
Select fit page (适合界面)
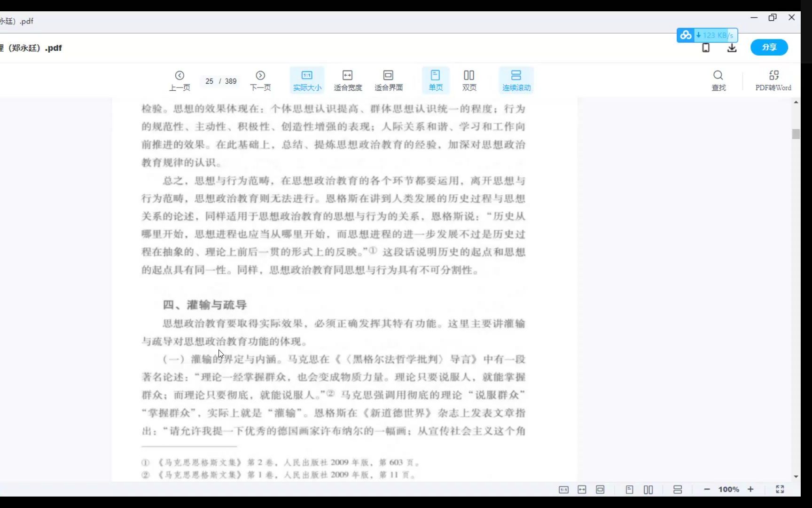(388, 80)
